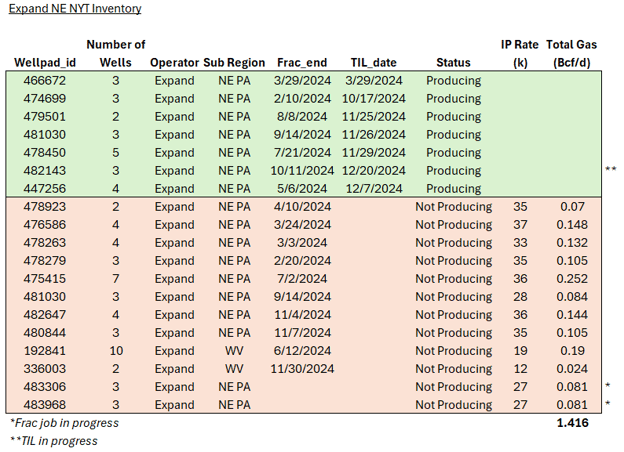Select Total Gas value 0.148
This screenshot has width=624, height=452.
point(572,225)
